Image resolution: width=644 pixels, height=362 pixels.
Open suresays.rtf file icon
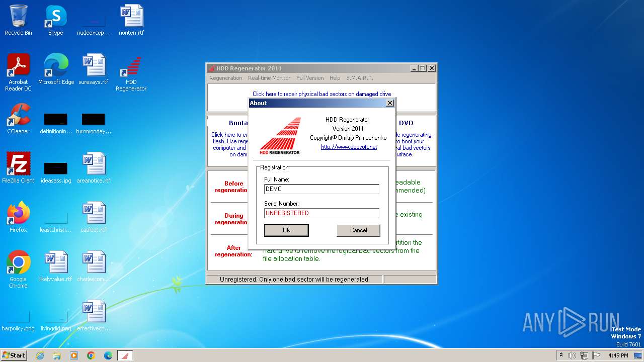94,69
